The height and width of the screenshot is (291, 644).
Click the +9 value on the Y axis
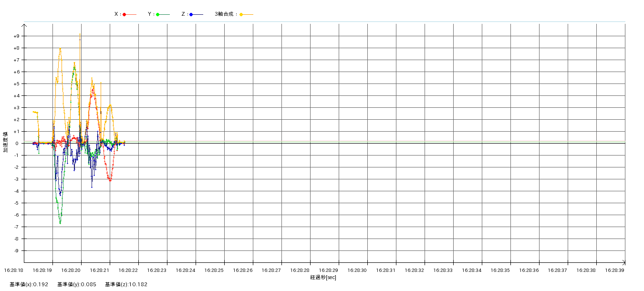(x=16, y=36)
